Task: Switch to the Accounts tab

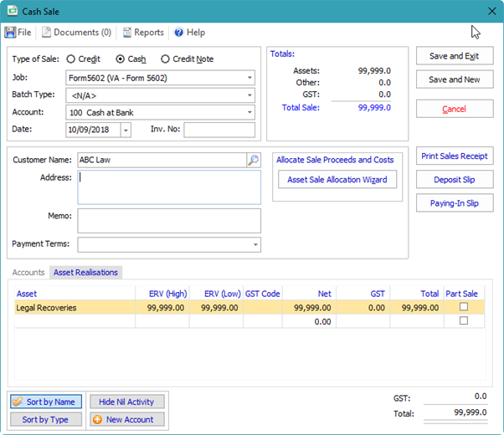Action: [x=28, y=273]
